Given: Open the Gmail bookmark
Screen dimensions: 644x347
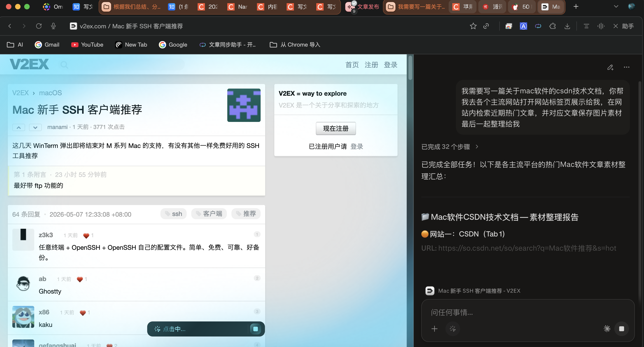Looking at the screenshot, I should (x=47, y=45).
